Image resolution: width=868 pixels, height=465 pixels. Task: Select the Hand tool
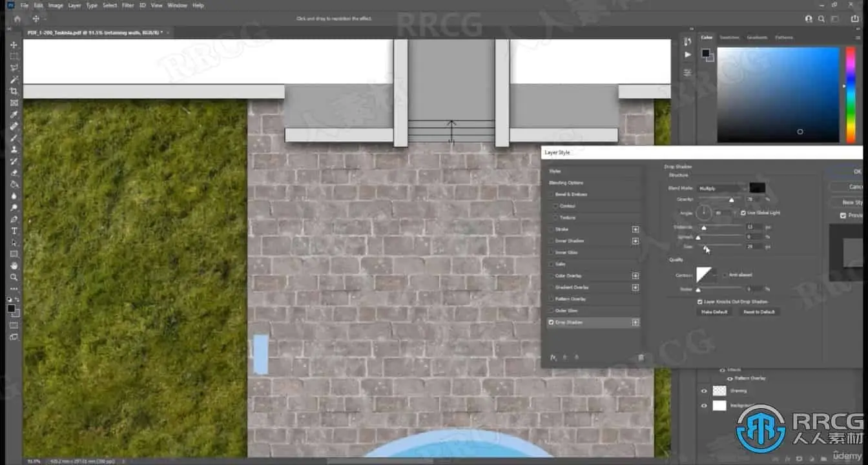coord(14,265)
